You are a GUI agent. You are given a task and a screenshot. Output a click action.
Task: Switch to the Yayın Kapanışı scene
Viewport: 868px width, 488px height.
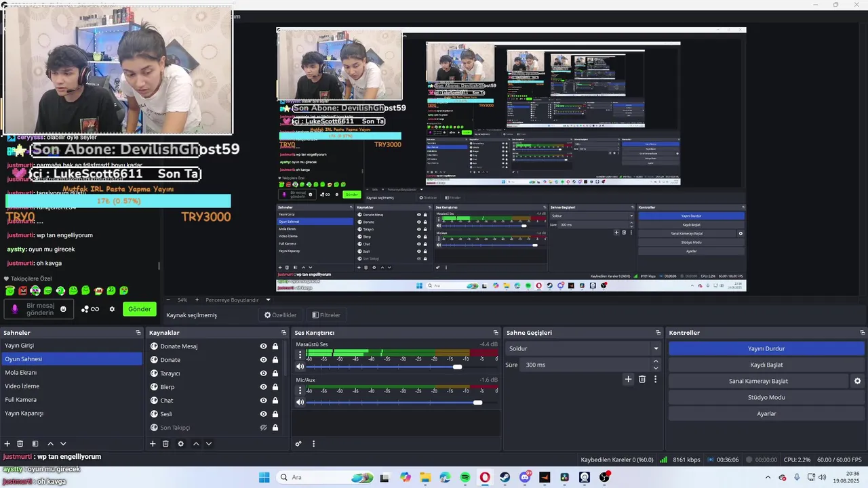71,413
